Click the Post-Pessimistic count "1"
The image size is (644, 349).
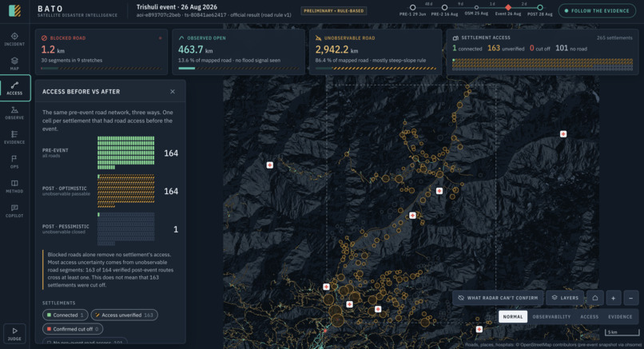tap(176, 229)
